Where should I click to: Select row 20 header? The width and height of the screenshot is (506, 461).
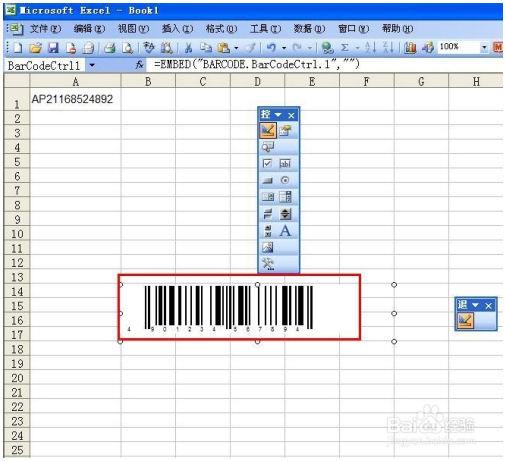(x=17, y=378)
